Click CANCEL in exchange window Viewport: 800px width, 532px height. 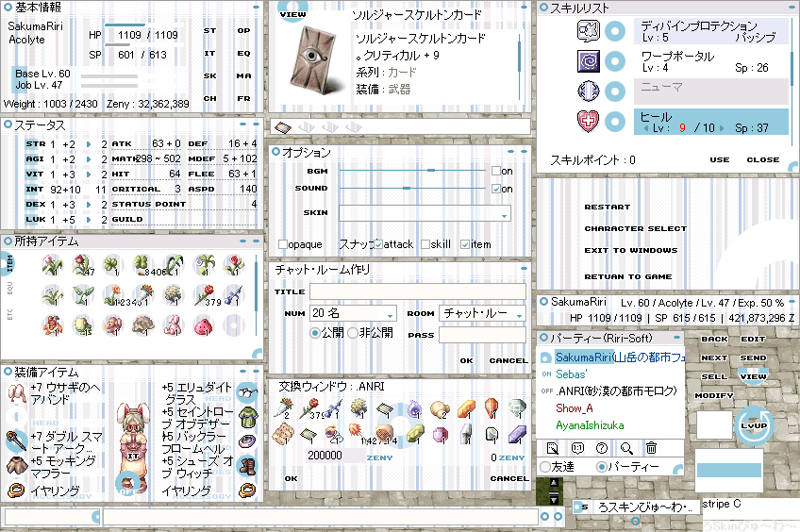click(x=509, y=478)
